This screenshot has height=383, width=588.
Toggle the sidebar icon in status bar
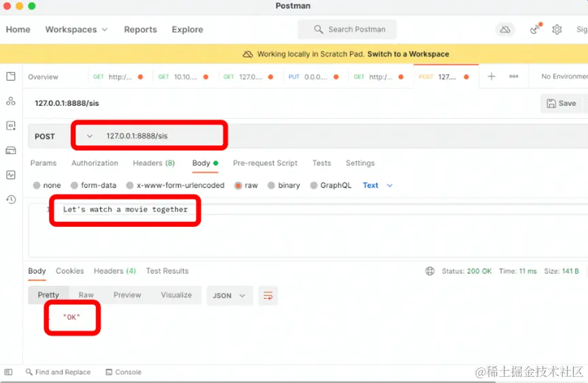click(x=8, y=372)
